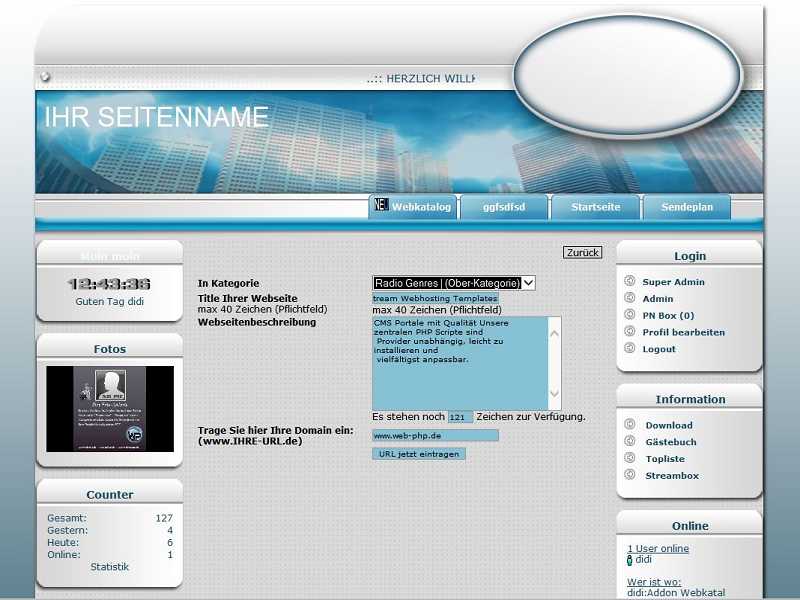Click the website title input field

435,298
